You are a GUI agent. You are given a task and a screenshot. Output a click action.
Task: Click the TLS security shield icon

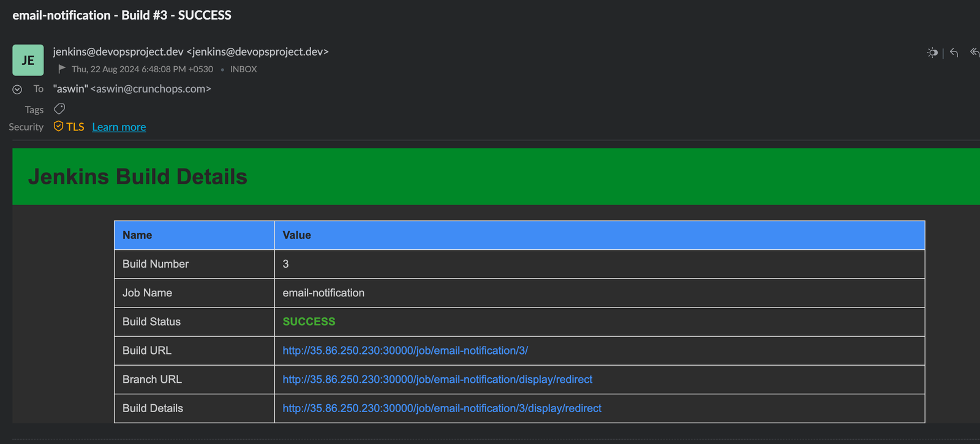[x=58, y=126]
